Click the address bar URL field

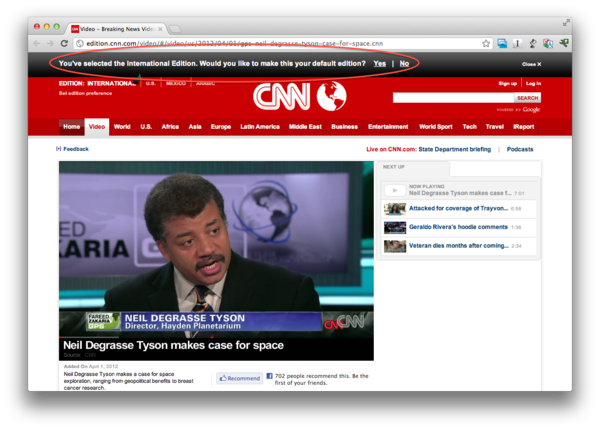[278, 44]
